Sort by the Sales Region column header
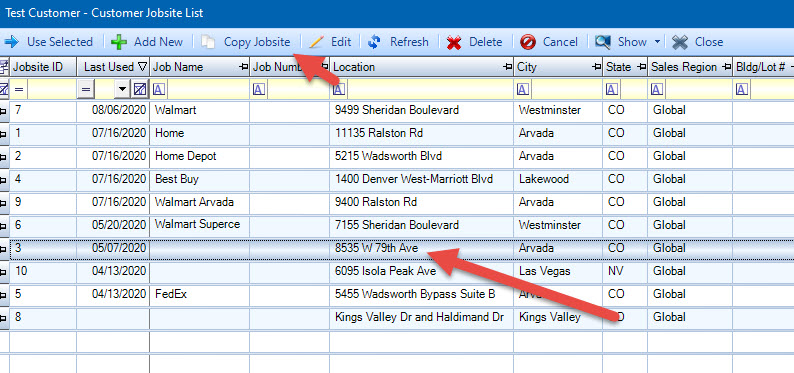This screenshot has height=373, width=794. (690, 67)
